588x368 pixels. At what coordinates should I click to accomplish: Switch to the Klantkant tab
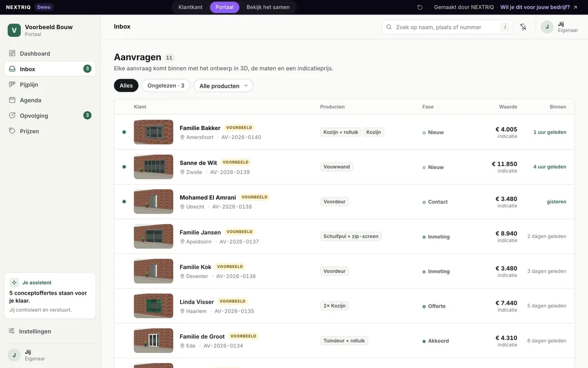click(190, 7)
